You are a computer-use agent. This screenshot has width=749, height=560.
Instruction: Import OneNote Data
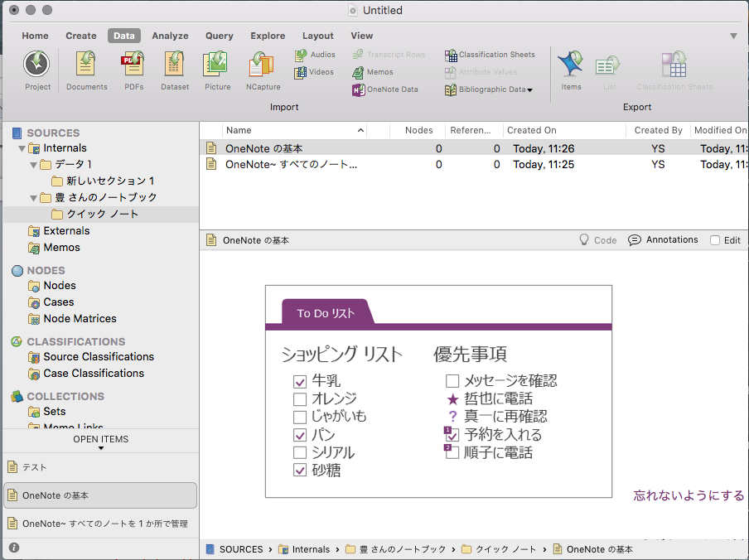(385, 89)
